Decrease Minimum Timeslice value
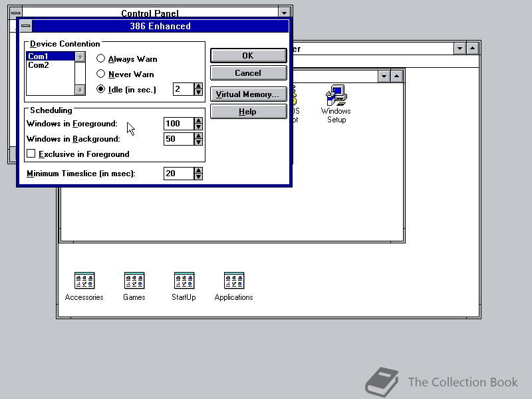Viewport: 532px width, 399px height. click(198, 176)
